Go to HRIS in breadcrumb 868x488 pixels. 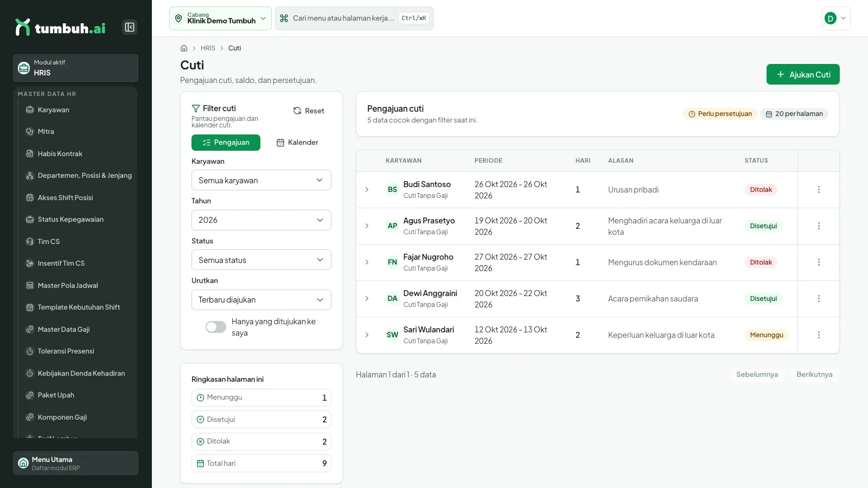[208, 48]
